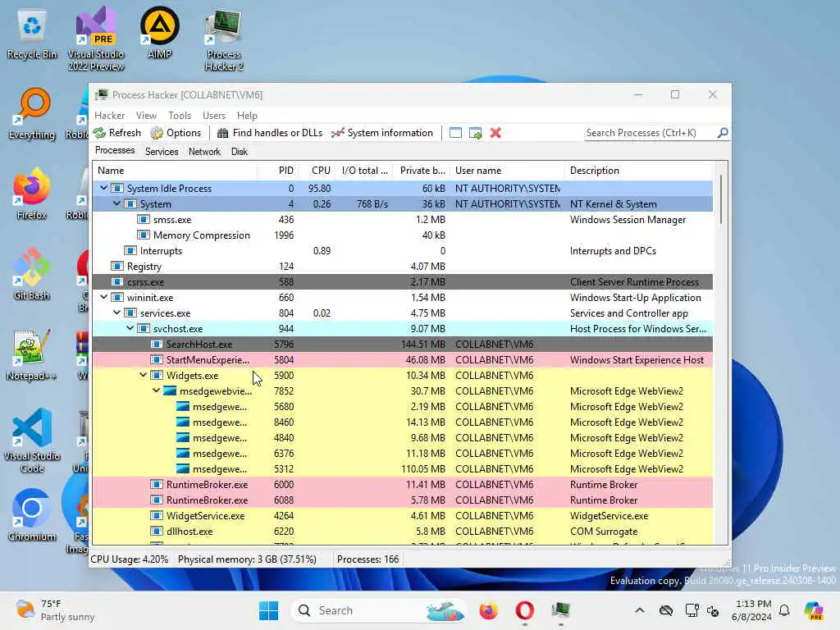Select the csrss.exe process row

click(x=402, y=282)
